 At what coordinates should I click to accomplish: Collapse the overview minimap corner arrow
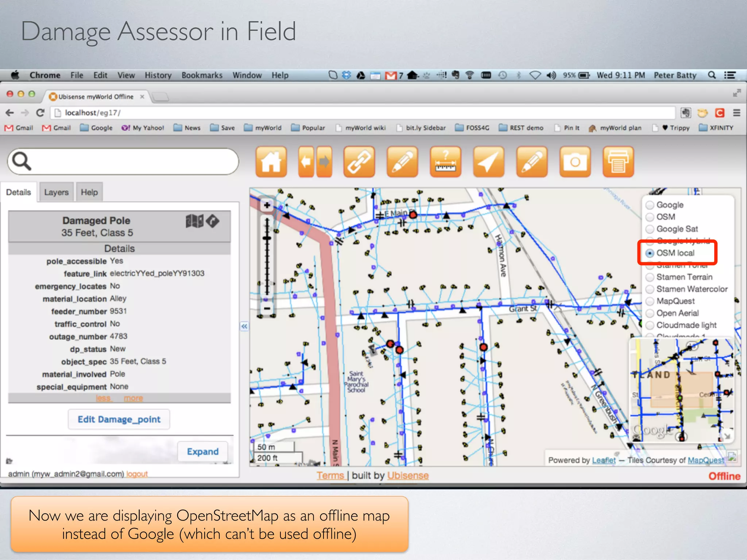728,436
